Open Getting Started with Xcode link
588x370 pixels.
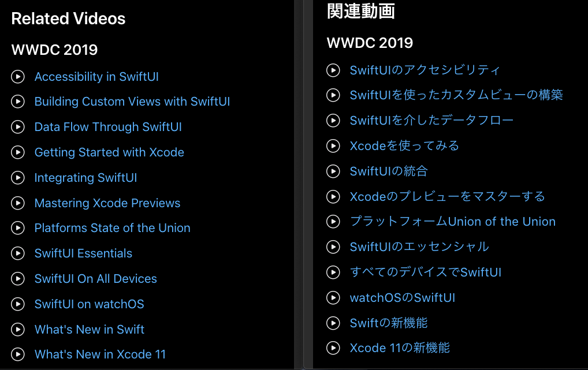[x=109, y=152]
